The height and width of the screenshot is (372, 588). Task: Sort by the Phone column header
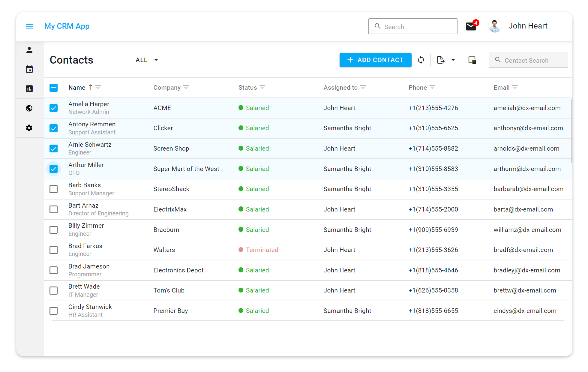(x=418, y=88)
